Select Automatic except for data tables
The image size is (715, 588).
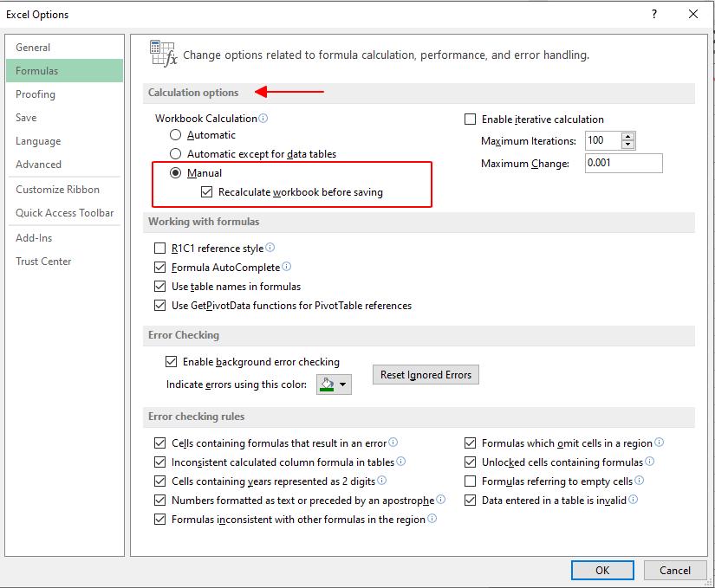coord(175,154)
